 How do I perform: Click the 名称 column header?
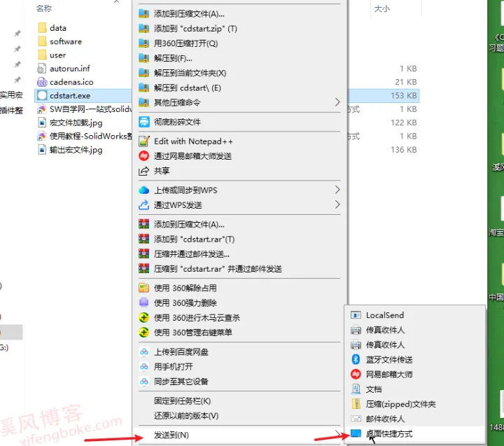point(44,8)
